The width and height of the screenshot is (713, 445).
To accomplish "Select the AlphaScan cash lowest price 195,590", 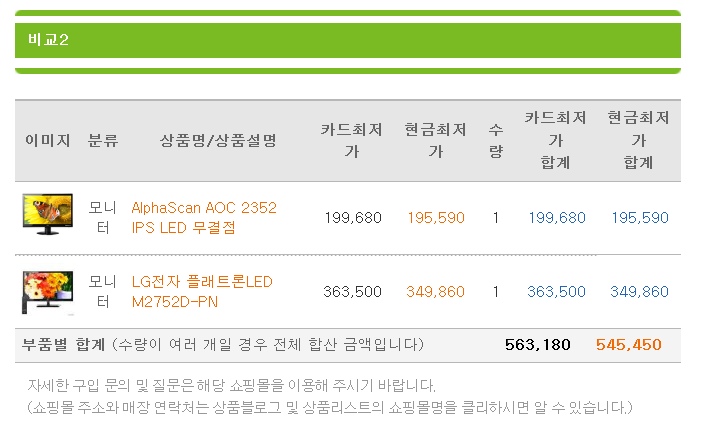I will [436, 218].
